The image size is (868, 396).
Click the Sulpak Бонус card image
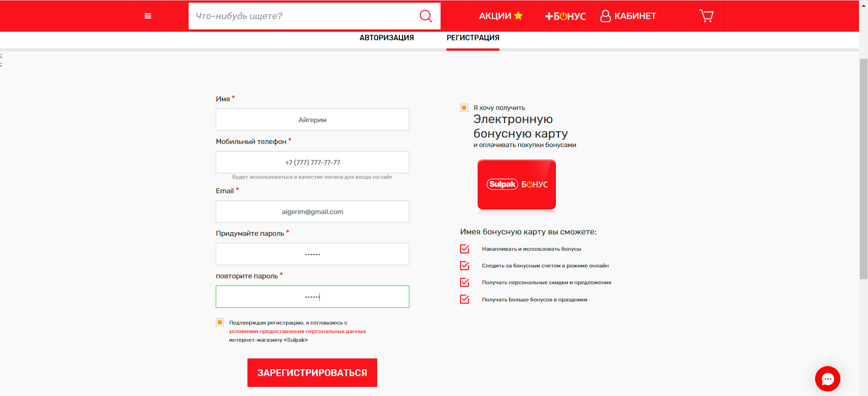517,184
